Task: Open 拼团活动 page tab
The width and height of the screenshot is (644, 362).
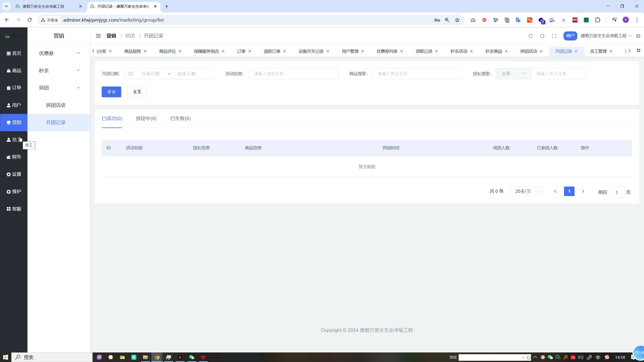Action: pos(529,51)
